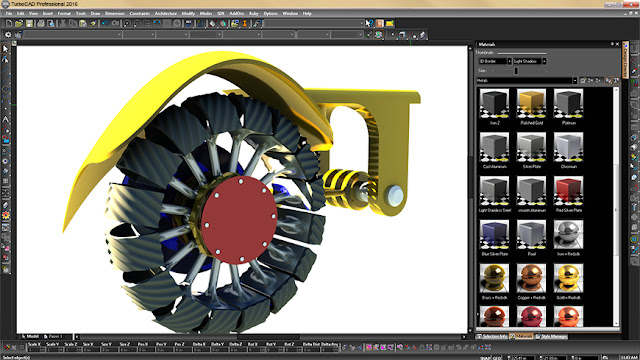
Task: Choose the Text tool (A icon)
Action: (x=5, y=120)
